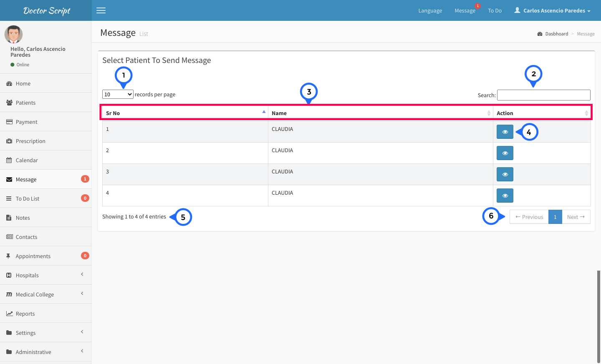Click 'Showing 1 to 4 of 4 entries' text
This screenshot has height=364, width=601.
[134, 216]
